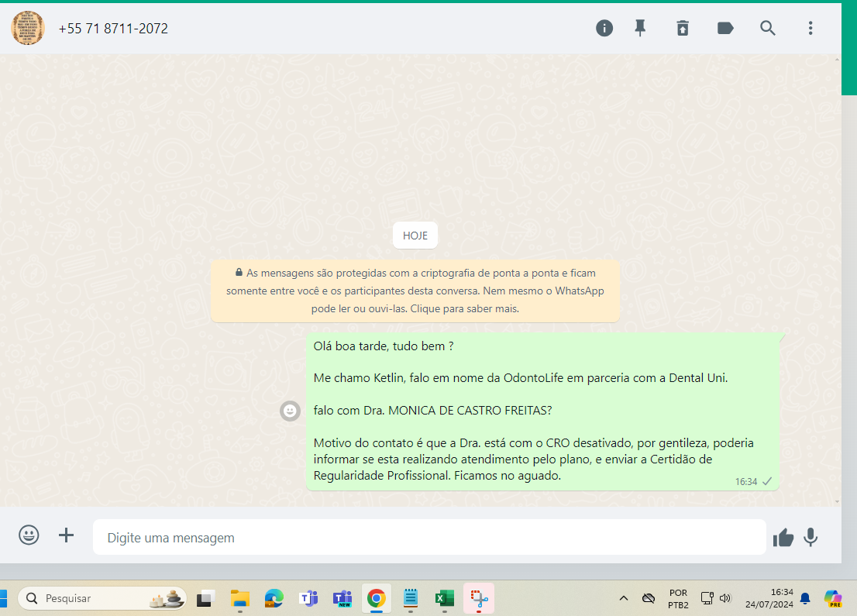Change the POR PTB2 keyboard language
Viewport: 857px width, 616px height.
tap(678, 598)
